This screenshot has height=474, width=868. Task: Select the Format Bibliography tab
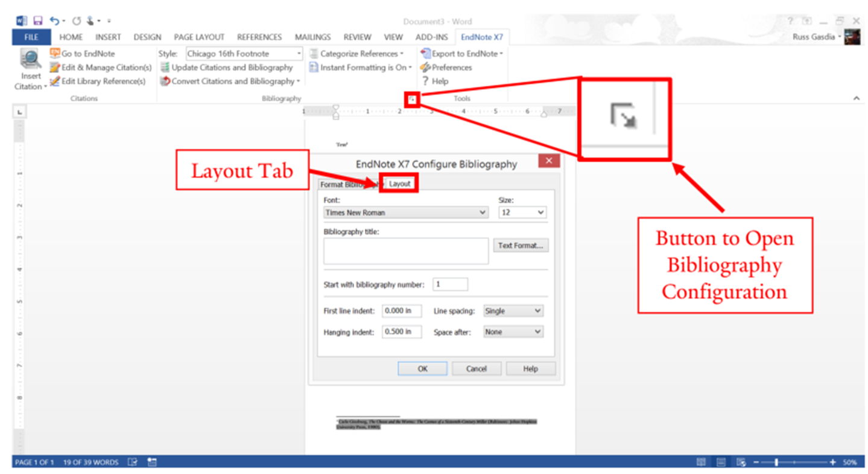click(x=350, y=184)
